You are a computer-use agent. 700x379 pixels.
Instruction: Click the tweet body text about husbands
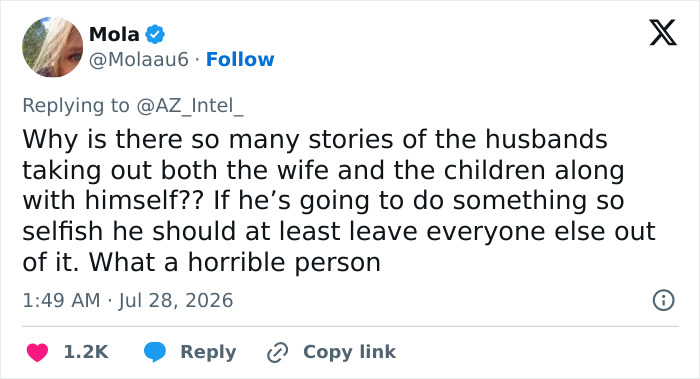(339, 200)
